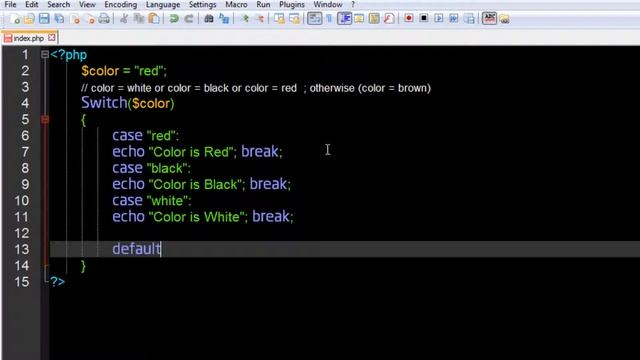Select the index.php tab
This screenshot has width=640, height=360.
click(29, 38)
